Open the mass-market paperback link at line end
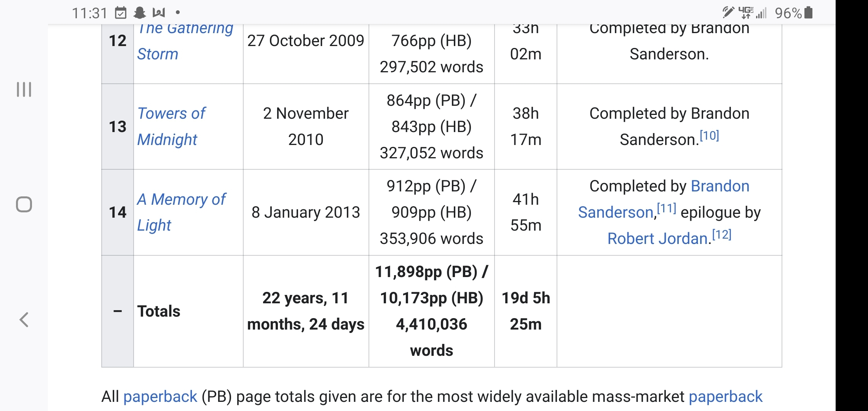 726,397
